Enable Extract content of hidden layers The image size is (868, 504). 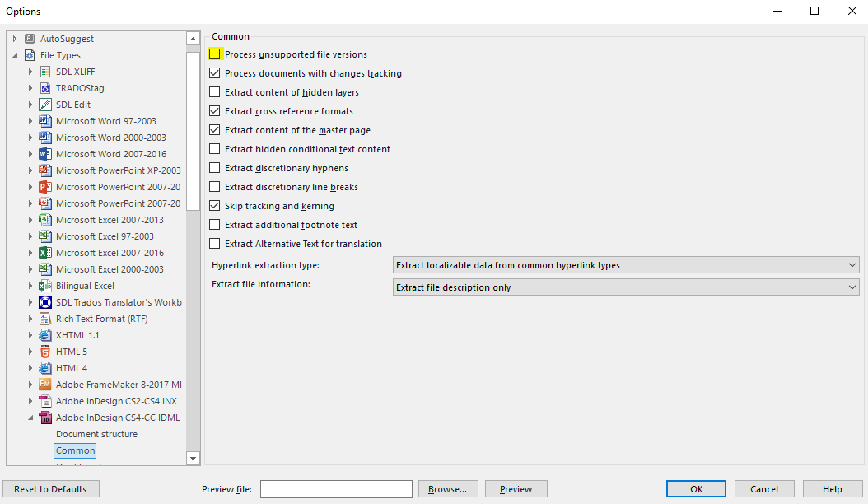[215, 92]
